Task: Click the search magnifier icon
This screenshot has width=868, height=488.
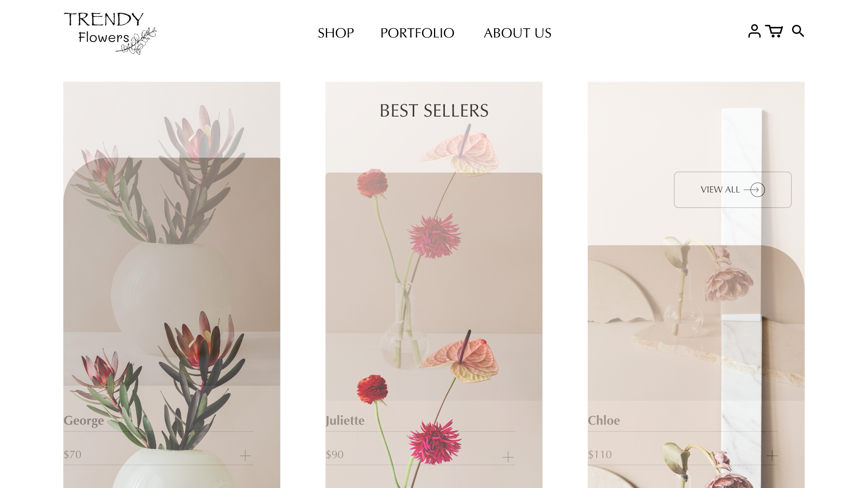Action: point(798,31)
